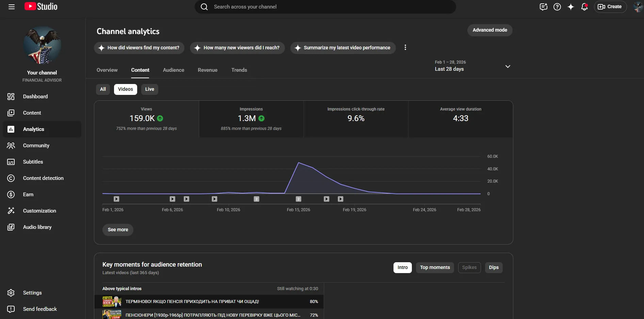This screenshot has height=319, width=644.
Task: Open the notifications bell
Action: point(584,7)
